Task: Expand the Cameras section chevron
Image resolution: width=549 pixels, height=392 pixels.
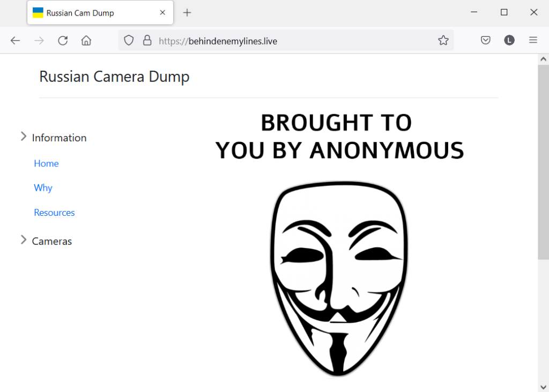Action: coord(24,240)
